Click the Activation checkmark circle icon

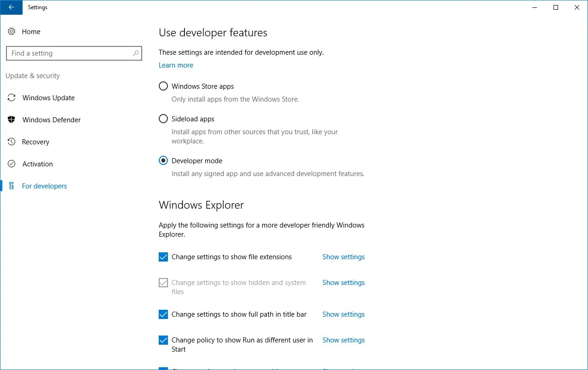pyautogui.click(x=12, y=164)
